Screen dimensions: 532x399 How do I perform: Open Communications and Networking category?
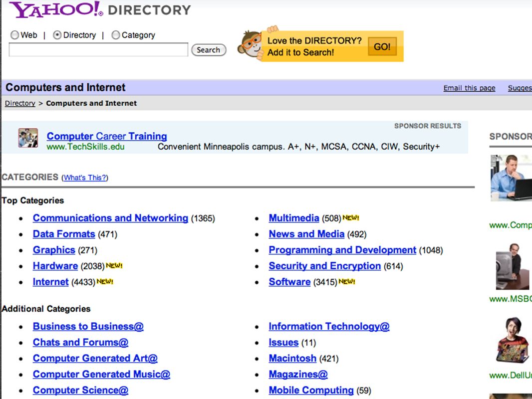pos(110,218)
